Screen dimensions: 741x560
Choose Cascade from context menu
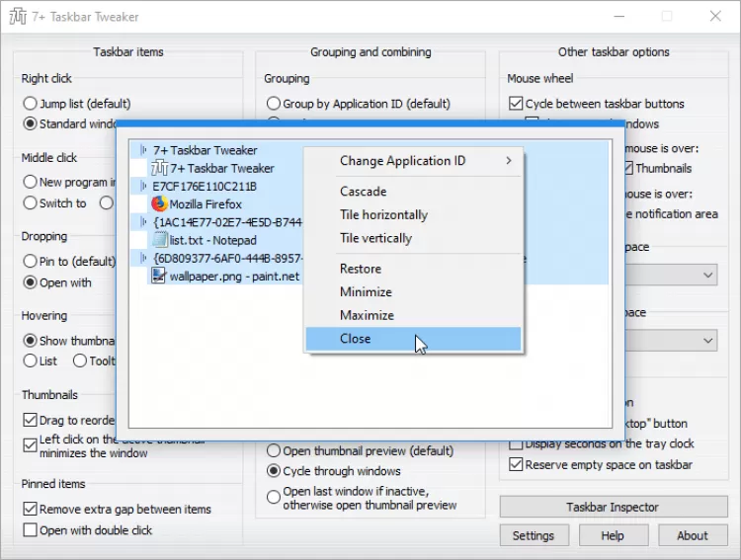pyautogui.click(x=414, y=192)
